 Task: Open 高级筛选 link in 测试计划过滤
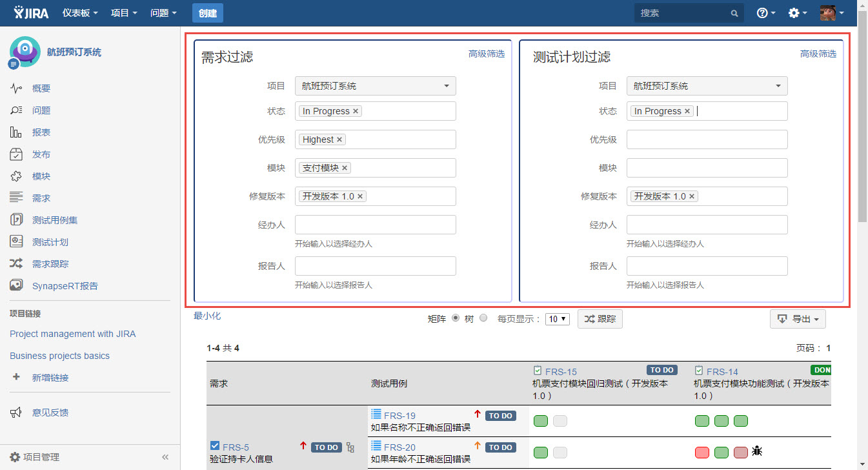pos(818,54)
